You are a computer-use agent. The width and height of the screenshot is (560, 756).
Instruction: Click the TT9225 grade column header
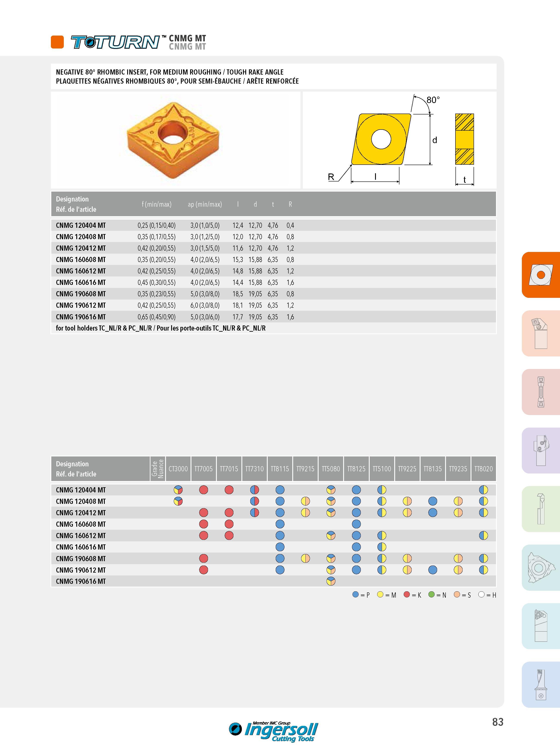point(407,469)
